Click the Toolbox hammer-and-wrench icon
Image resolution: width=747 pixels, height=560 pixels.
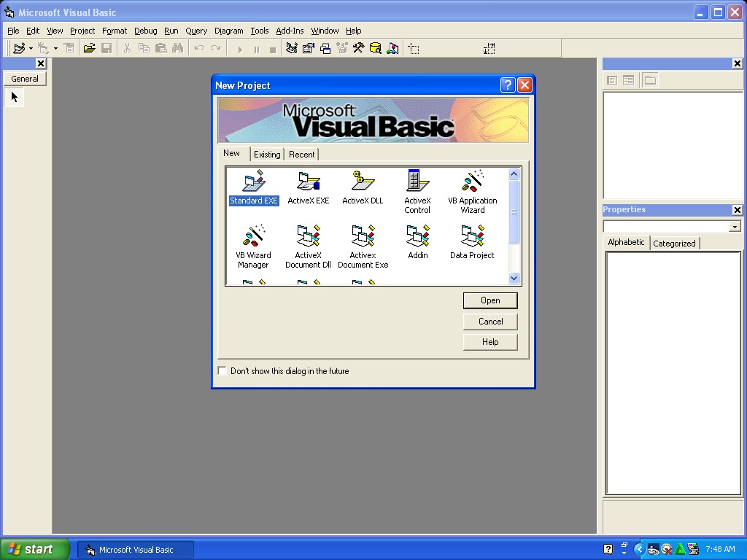tap(359, 48)
